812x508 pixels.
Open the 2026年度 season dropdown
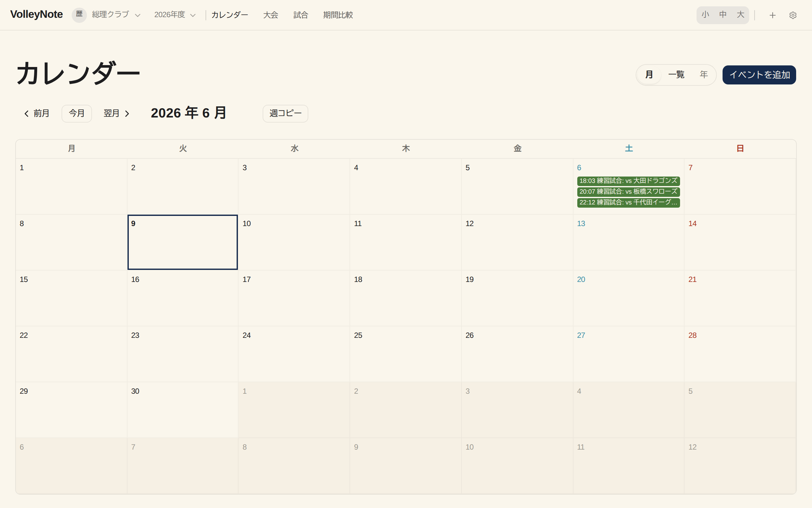175,15
